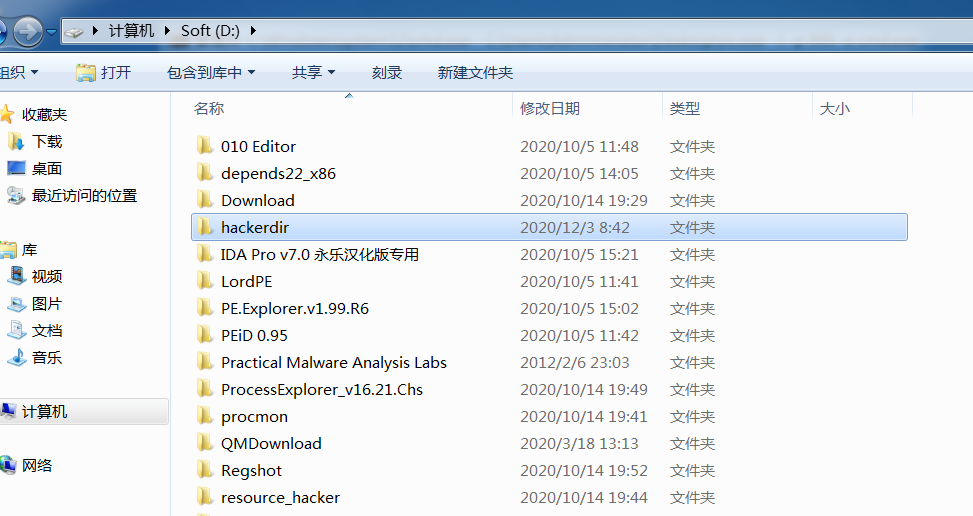This screenshot has height=516, width=973.
Task: Select the PEiD 0.95 folder name
Action: click(x=254, y=336)
